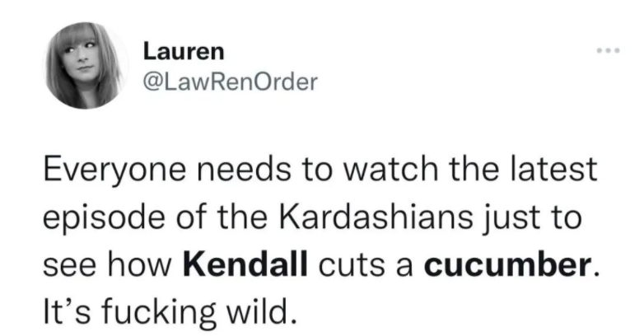Visit the @LawRenOrder handle link
This screenshot has height=336, width=644.
coord(230,82)
